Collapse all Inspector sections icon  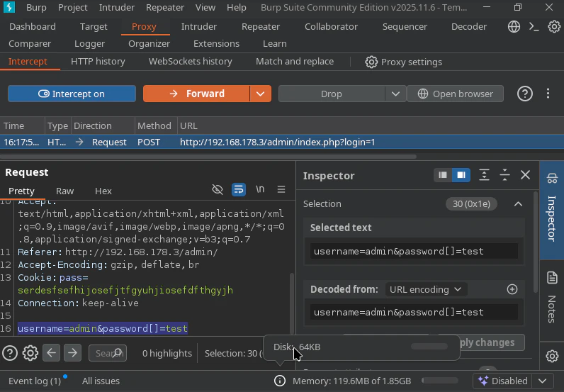click(504, 175)
